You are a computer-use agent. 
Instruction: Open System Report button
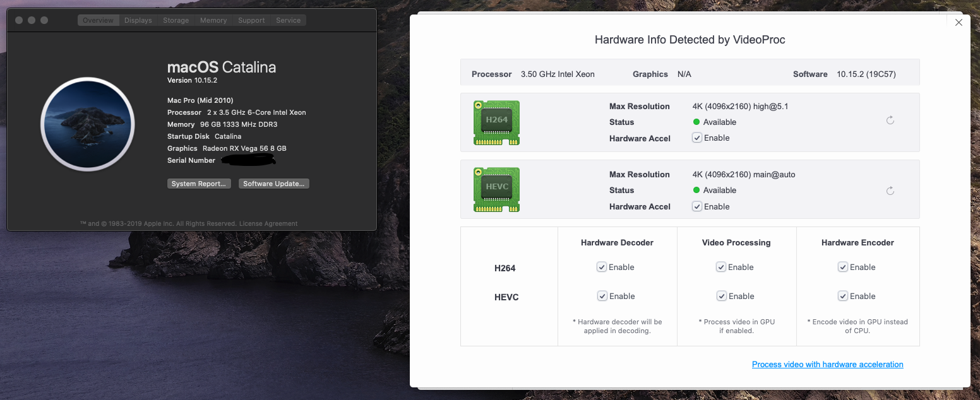click(199, 184)
